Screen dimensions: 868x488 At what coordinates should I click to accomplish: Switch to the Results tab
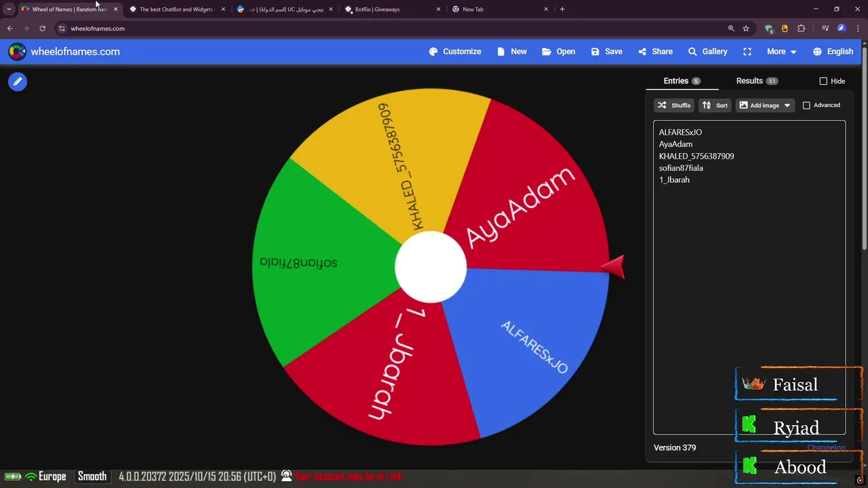click(x=757, y=81)
